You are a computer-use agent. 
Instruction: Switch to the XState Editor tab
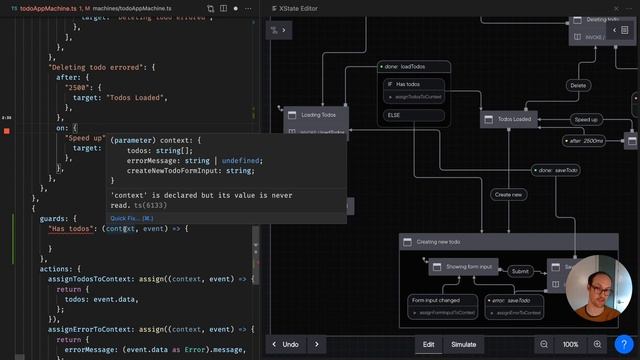[295, 8]
